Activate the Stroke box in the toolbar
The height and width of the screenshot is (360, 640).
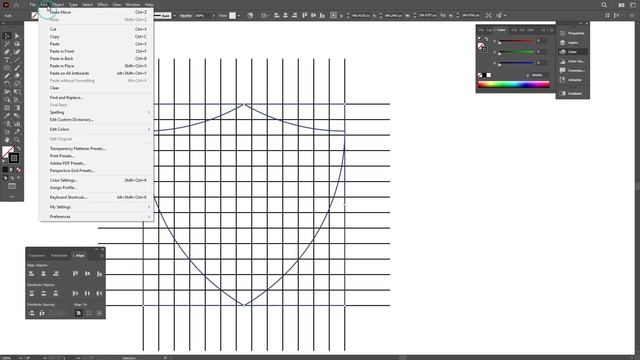pos(14,158)
